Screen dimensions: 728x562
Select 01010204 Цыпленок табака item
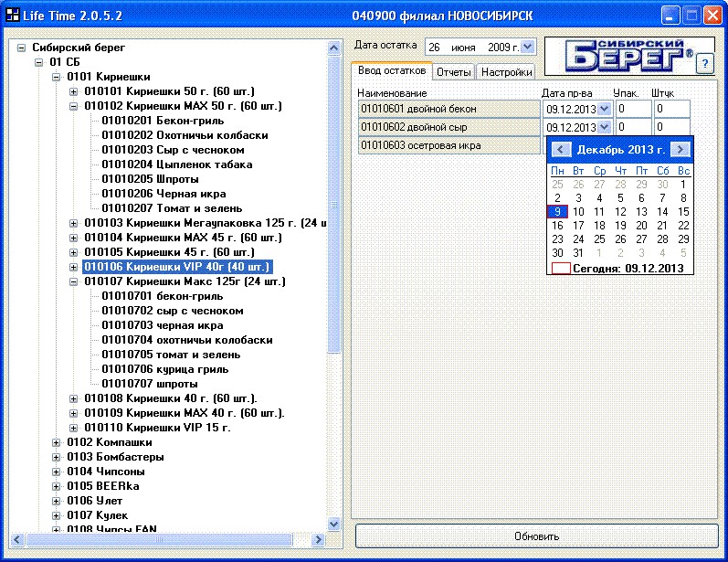[177, 164]
